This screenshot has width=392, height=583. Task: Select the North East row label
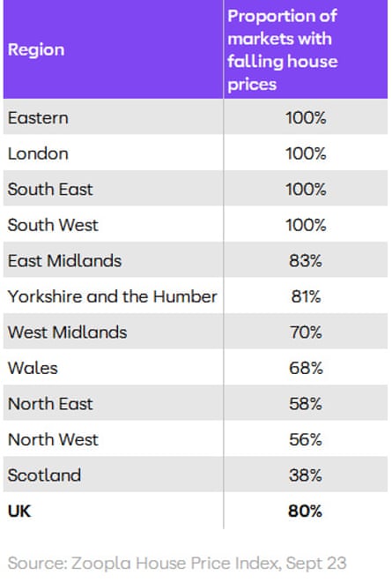coord(50,403)
